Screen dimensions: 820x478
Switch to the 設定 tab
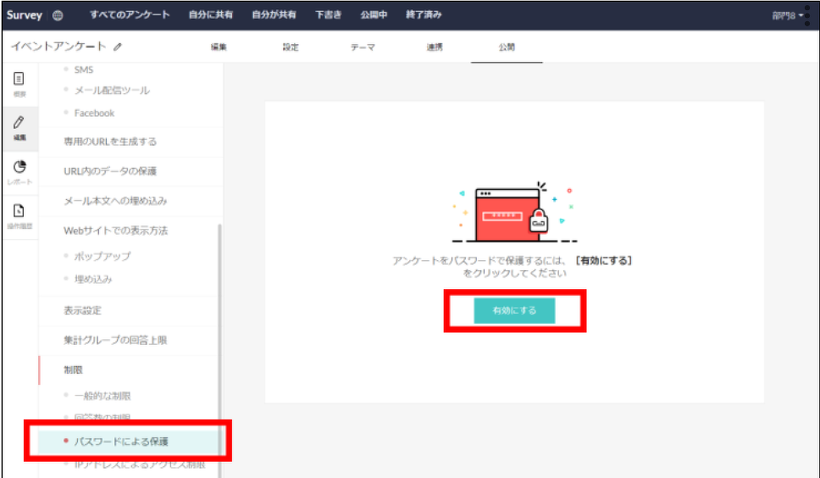[291, 47]
